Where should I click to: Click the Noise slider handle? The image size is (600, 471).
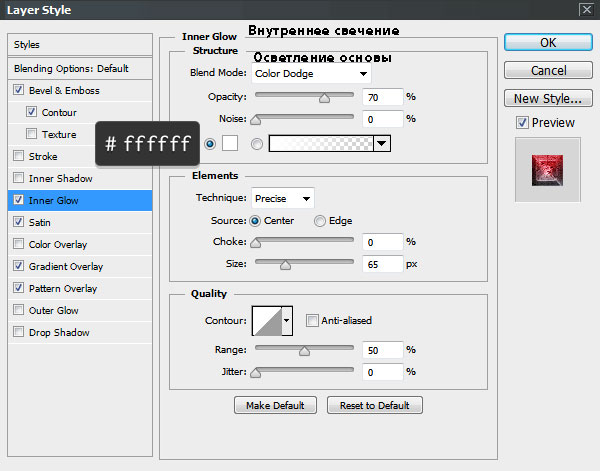click(255, 120)
